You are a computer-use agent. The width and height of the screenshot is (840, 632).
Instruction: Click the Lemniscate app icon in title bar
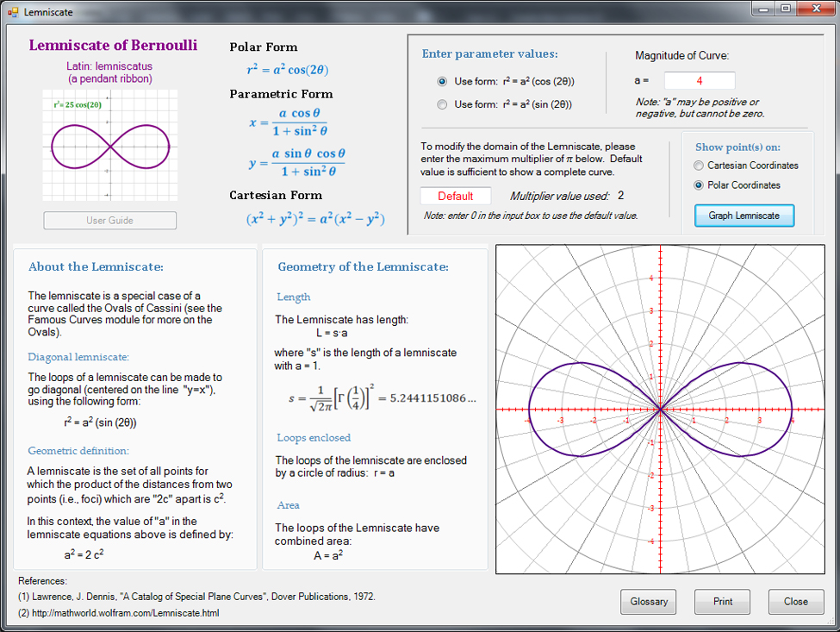tap(13, 12)
